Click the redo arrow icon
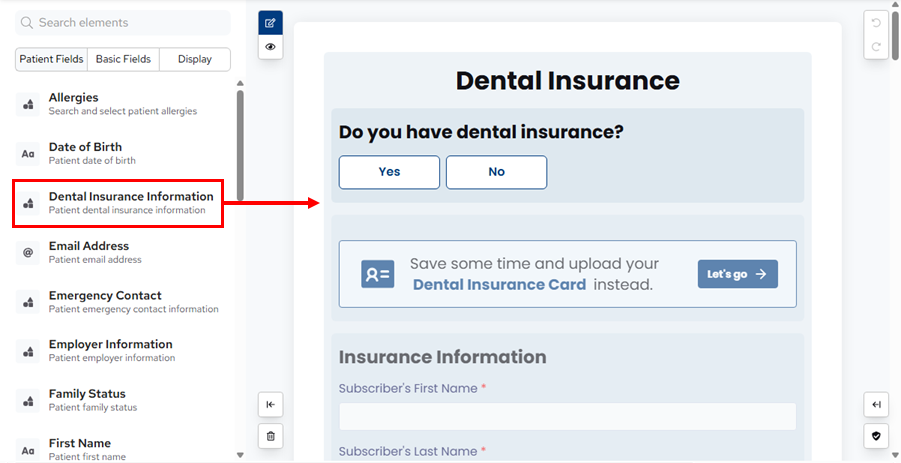This screenshot has height=463, width=901. [876, 46]
